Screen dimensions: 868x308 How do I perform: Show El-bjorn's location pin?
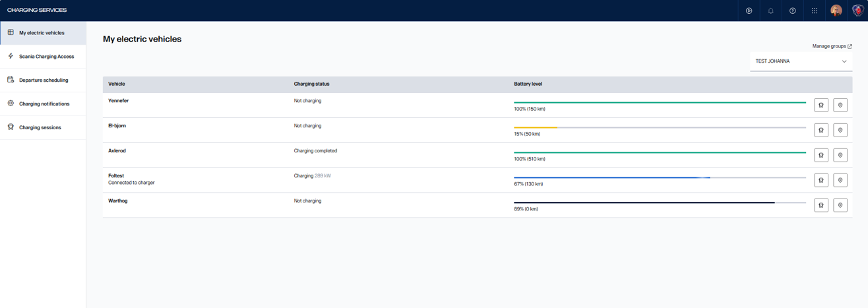[840, 130]
